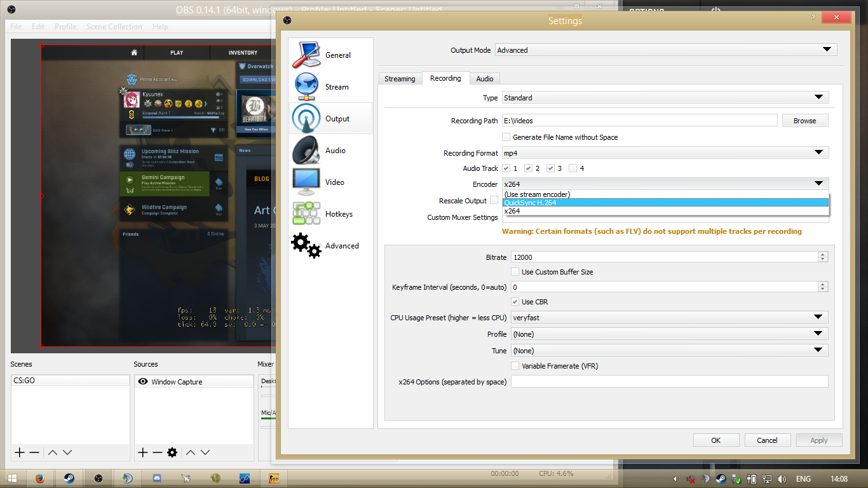Open the Help menu in OBS window
Image resolution: width=868 pixels, height=488 pixels.
[x=160, y=27]
